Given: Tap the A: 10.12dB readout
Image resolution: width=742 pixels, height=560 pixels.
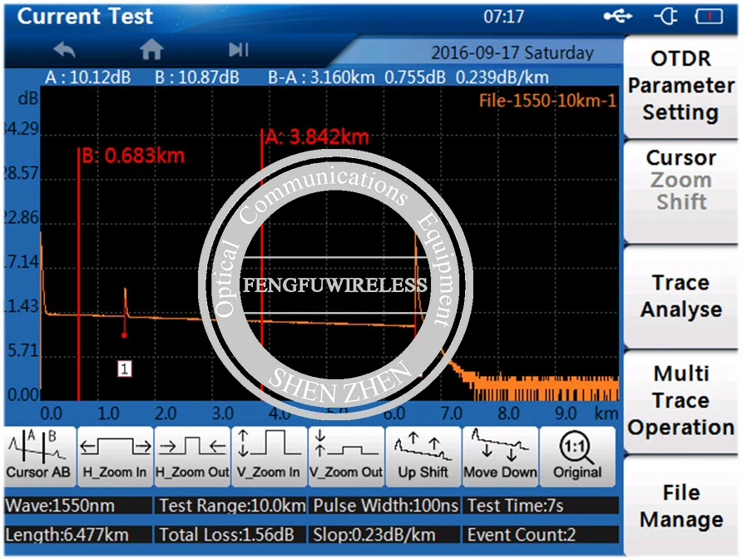Looking at the screenshot, I should click(x=88, y=77).
